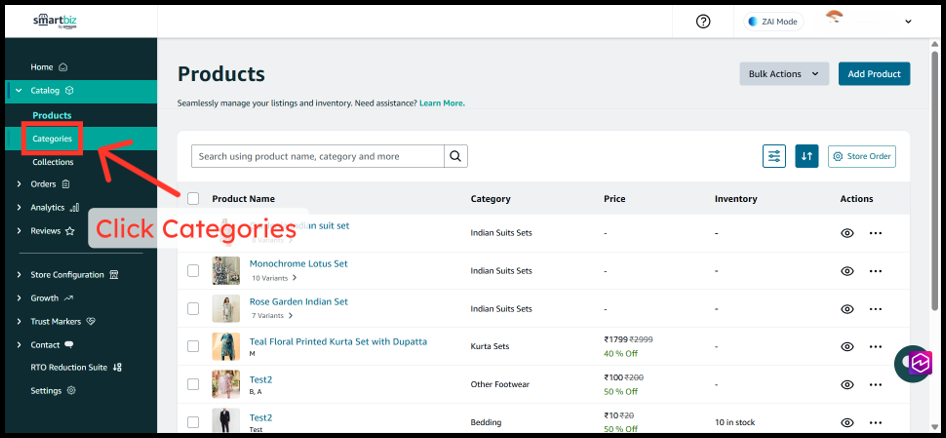The width and height of the screenshot is (946, 438).
Task: Open the filter settings icon
Action: pos(774,156)
